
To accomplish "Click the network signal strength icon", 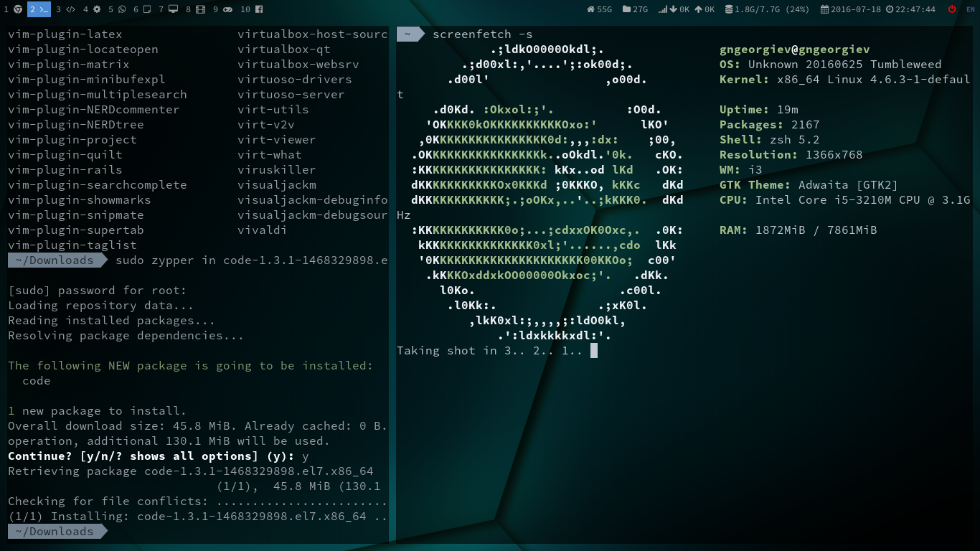I will pos(662,9).
